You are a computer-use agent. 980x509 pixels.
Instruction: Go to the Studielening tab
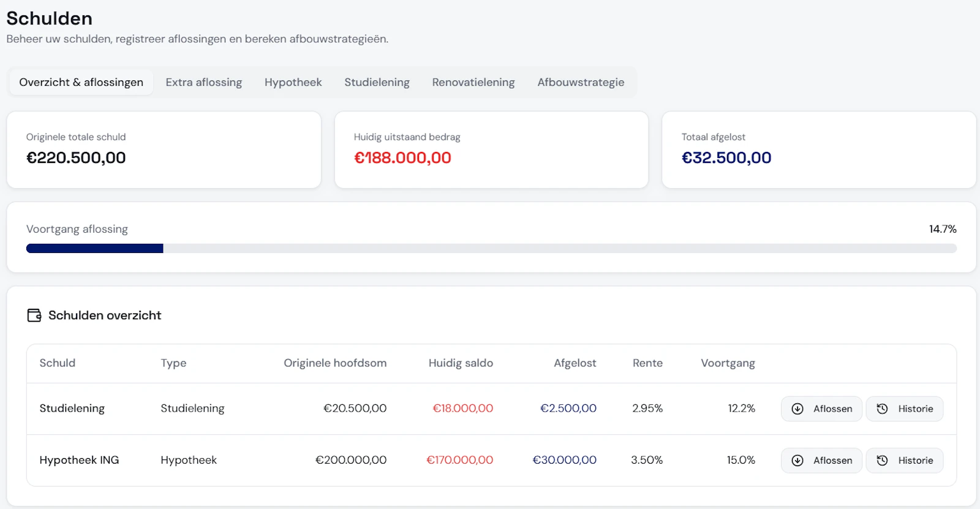pos(377,82)
